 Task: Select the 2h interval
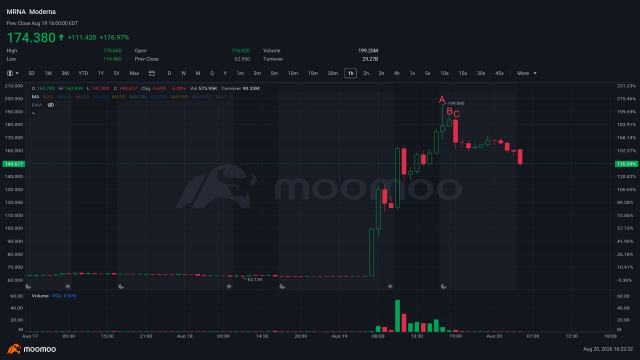point(366,73)
